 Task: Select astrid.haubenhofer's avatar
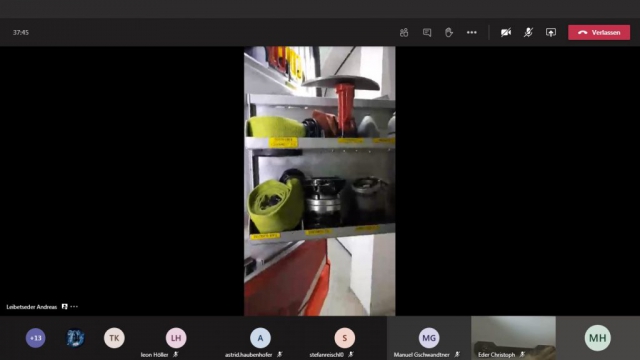(260, 338)
